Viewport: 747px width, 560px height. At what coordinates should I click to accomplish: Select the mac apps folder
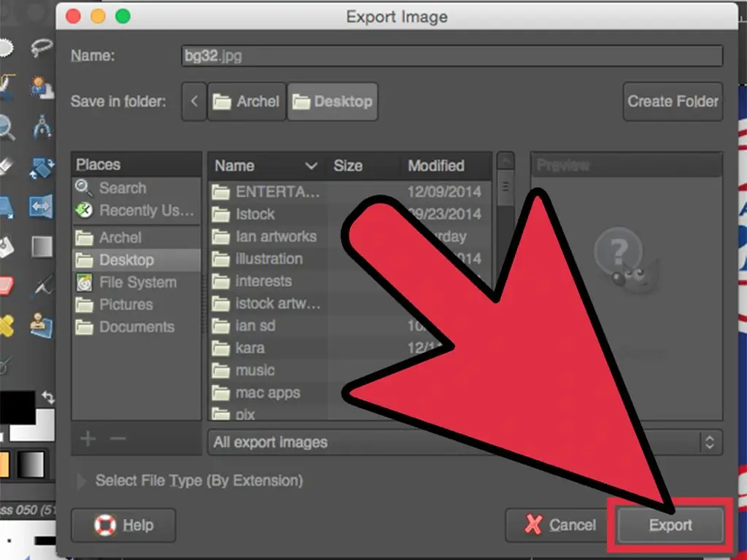click(x=349, y=393)
